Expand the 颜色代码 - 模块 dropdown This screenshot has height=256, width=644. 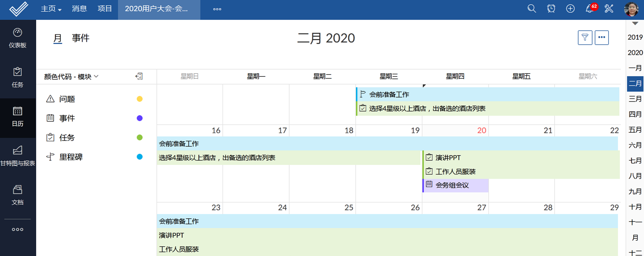pos(71,77)
